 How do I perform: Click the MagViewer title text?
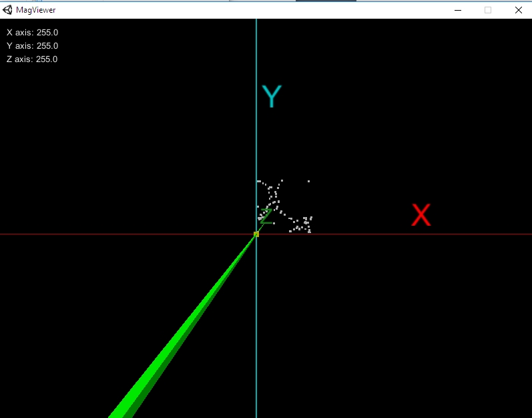click(x=35, y=10)
